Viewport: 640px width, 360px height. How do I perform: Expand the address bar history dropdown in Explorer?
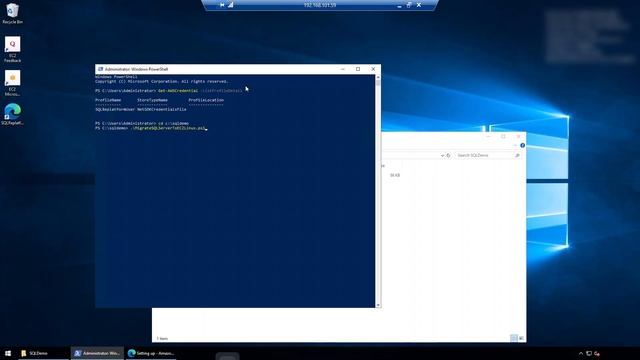click(442, 156)
